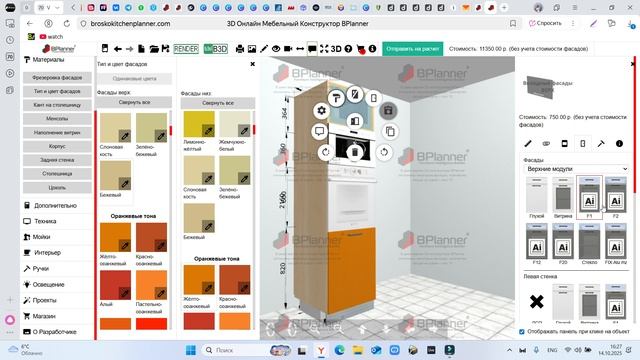Toggle the panel-on-click display checkbox
This screenshot has width=640, height=360.
522,332
